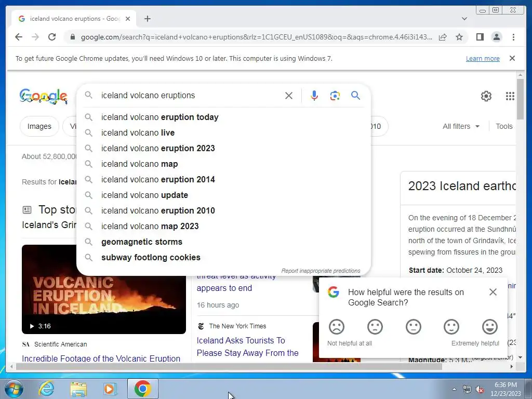Select suggestion iceland volcano live
Image resolution: width=532 pixels, height=399 pixels.
coord(223,132)
